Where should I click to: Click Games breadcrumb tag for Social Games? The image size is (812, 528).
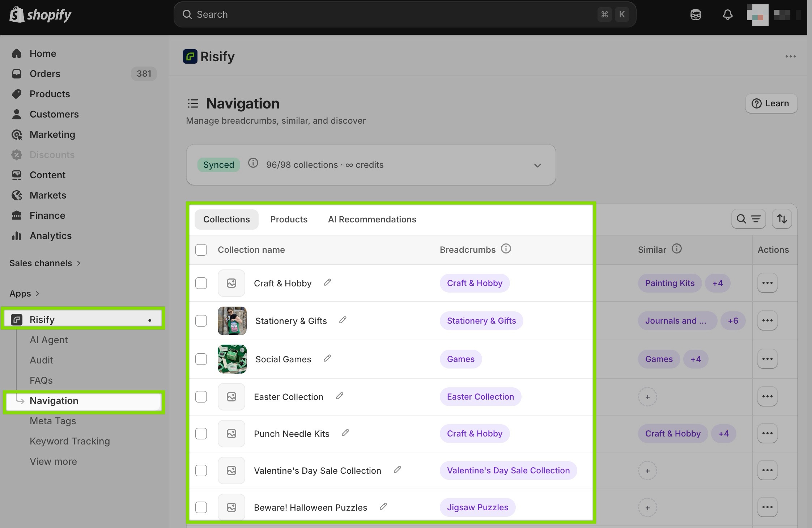460,359
